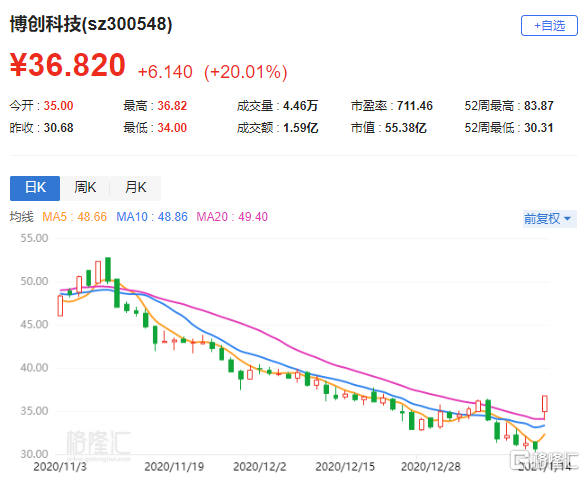Click the MA20 : 49.40 indicator label
This screenshot has height=477, width=585.
click(232, 217)
